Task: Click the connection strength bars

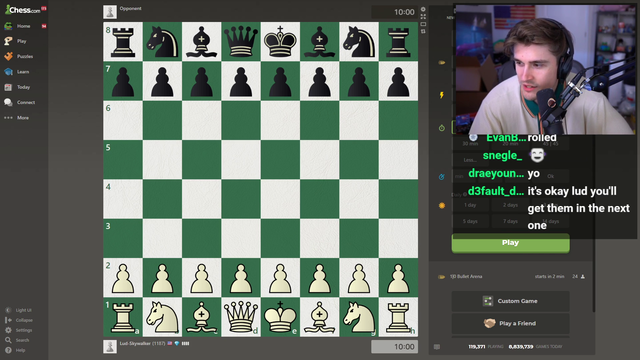Action: [185, 344]
